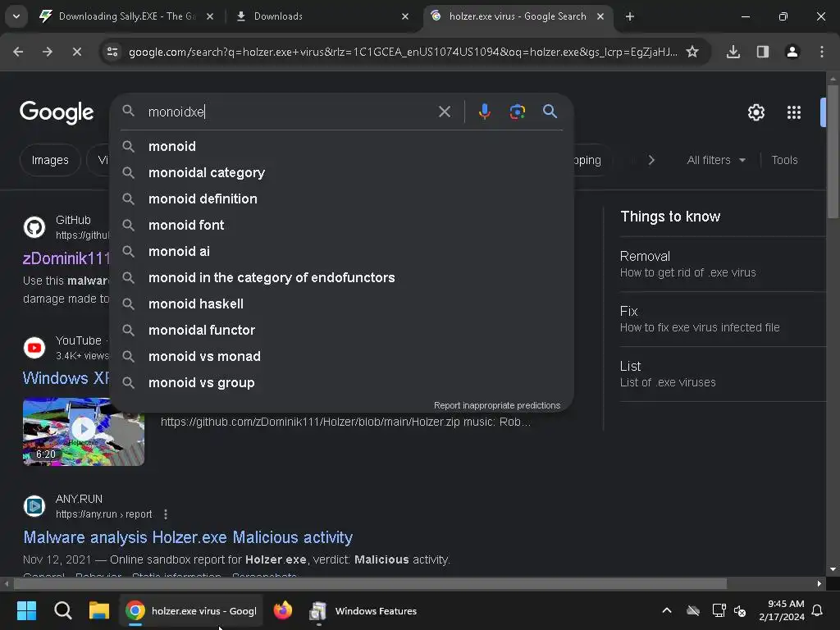Open Malware analysis Holzer.exe Malicious activity result

pos(188,537)
